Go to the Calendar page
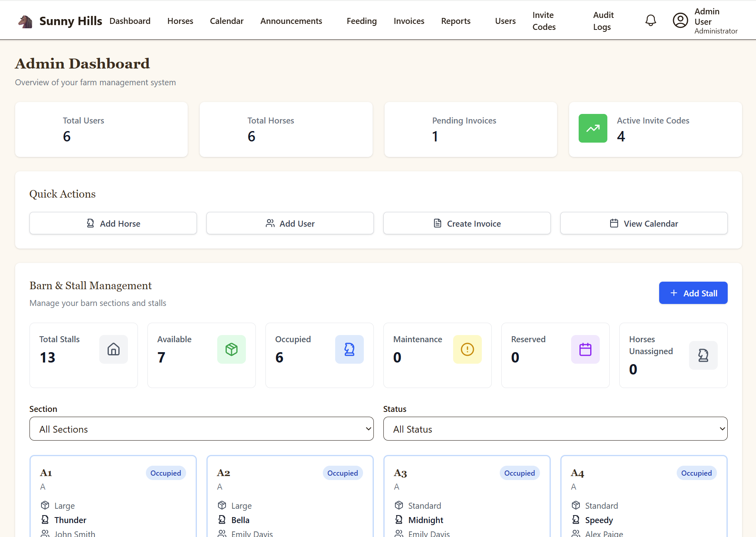Image resolution: width=756 pixels, height=537 pixels. (227, 21)
